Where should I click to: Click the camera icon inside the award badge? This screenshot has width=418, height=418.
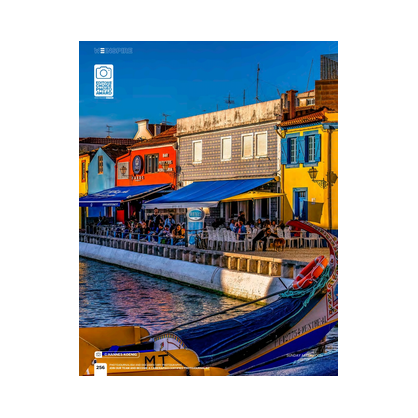104,72
